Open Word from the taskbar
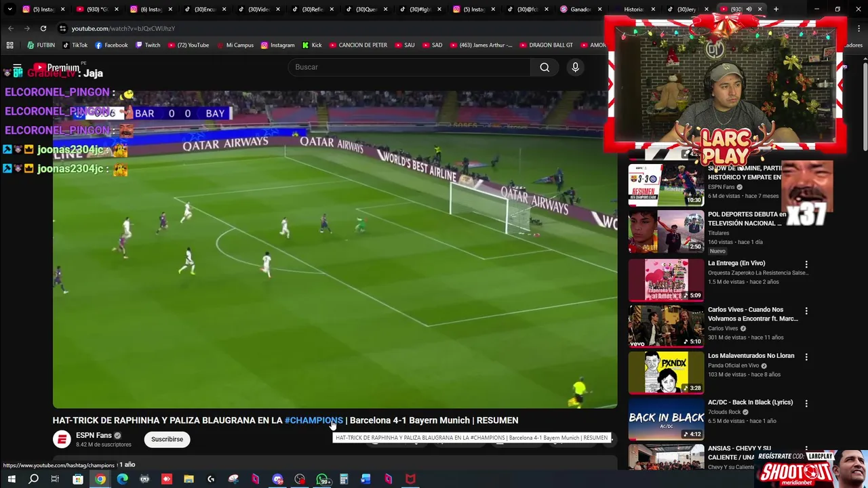The width and height of the screenshot is (868, 488). tap(366, 479)
